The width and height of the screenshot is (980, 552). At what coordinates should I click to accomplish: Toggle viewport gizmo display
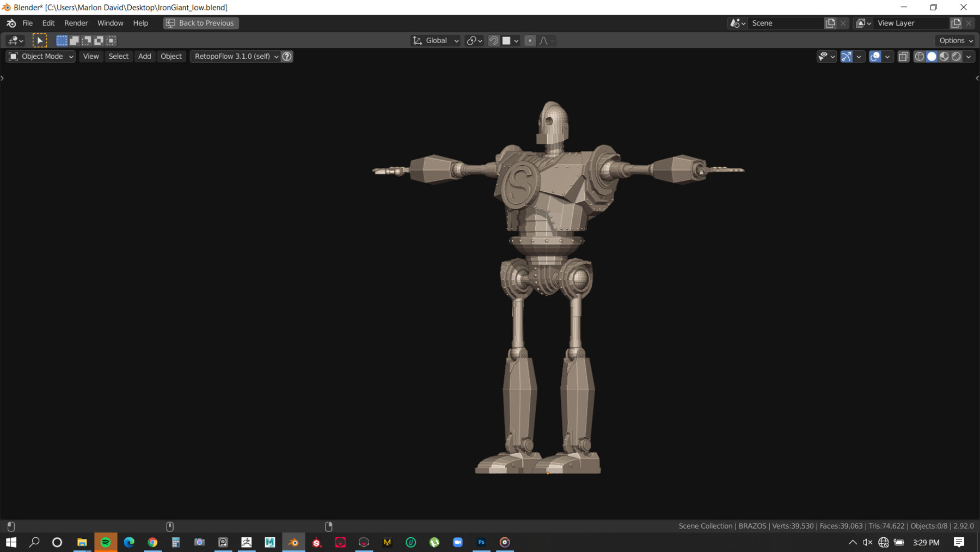pyautogui.click(x=847, y=57)
